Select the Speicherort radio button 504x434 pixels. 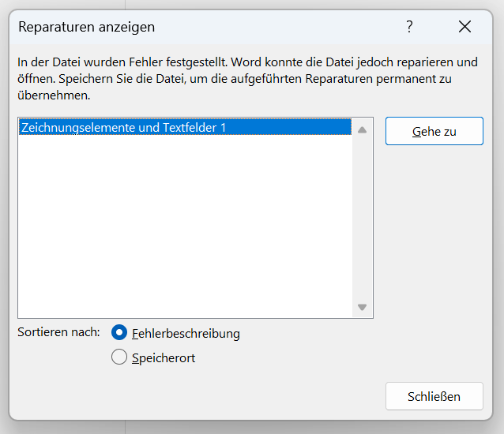click(119, 357)
